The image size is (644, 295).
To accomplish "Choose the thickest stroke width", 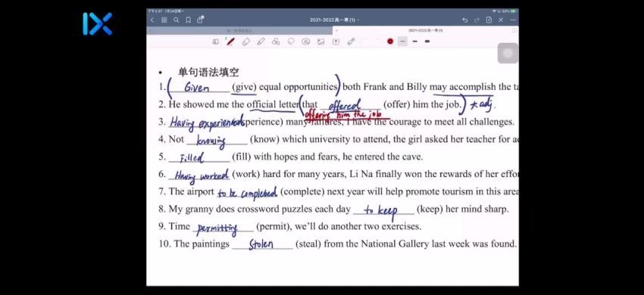I will (427, 42).
